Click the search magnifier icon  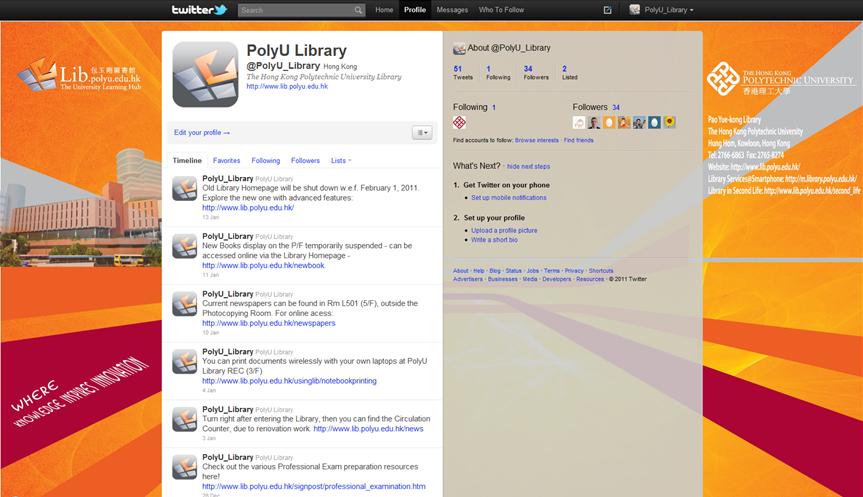pyautogui.click(x=358, y=10)
